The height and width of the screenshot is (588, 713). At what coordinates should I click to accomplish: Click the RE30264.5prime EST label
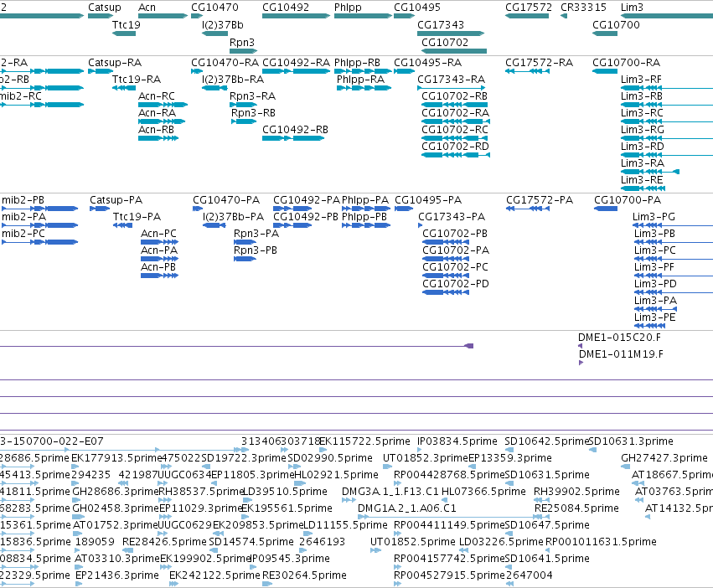point(304,575)
